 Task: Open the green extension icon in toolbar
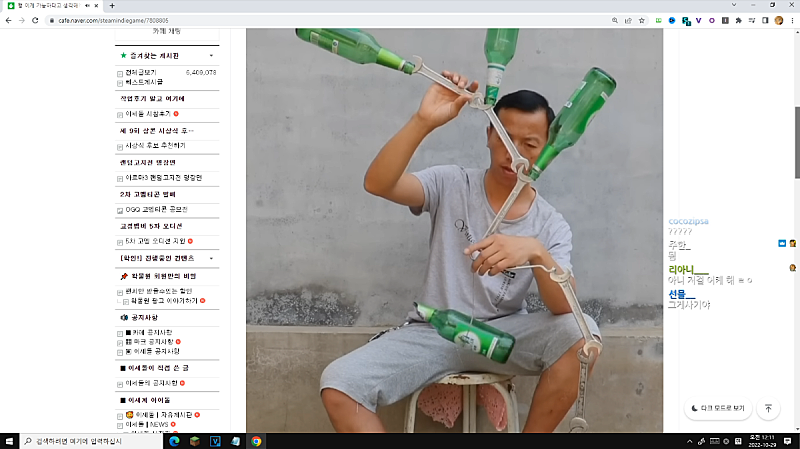coord(659,20)
